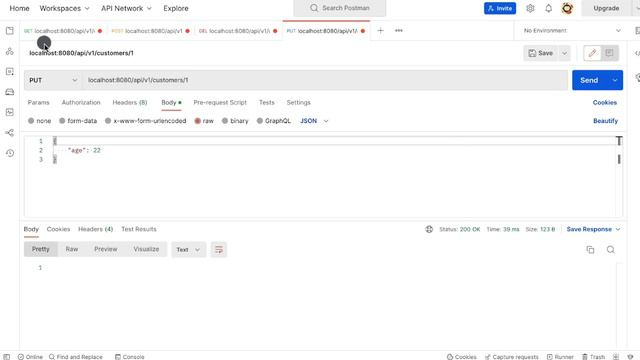Click the request URL field
Viewport: 640px width, 360px height.
(325, 80)
